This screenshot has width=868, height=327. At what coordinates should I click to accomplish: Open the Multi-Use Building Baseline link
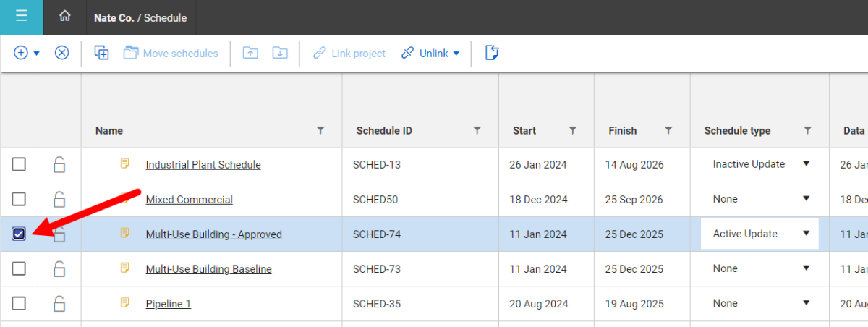coord(208,269)
